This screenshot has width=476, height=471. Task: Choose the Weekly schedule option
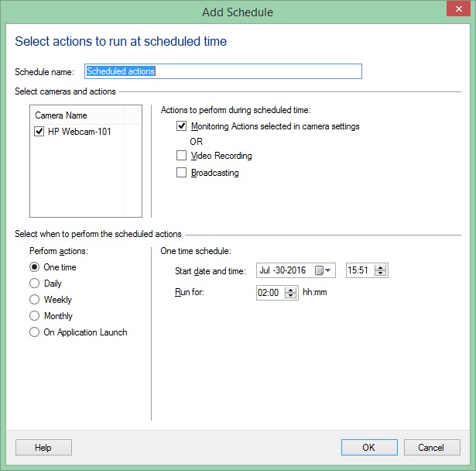coord(34,300)
